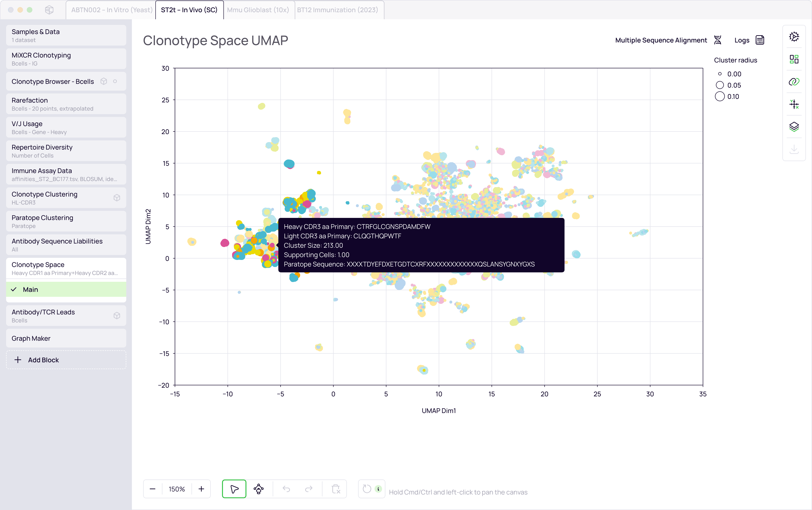Switch to ABTN002 – In Vitro (Yeast) tab
This screenshot has height=510, width=812.
tap(111, 10)
